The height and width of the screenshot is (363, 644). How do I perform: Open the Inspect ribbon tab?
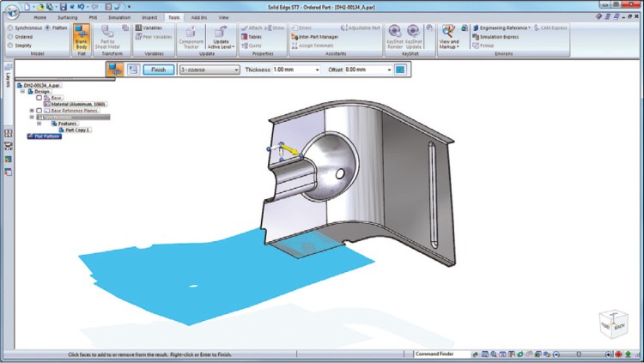(x=149, y=17)
